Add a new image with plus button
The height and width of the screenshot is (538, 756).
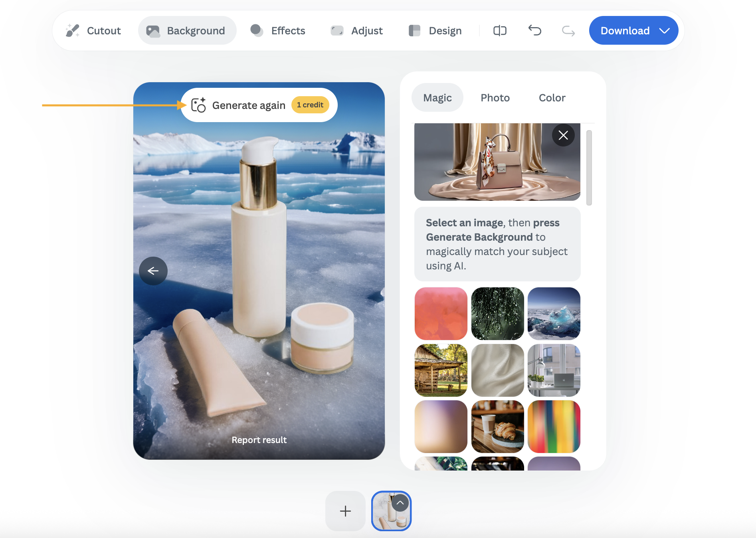(x=345, y=511)
